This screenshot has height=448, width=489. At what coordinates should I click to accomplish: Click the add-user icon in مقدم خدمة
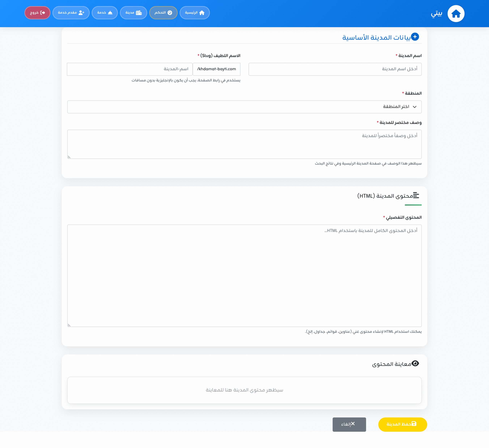(x=82, y=13)
